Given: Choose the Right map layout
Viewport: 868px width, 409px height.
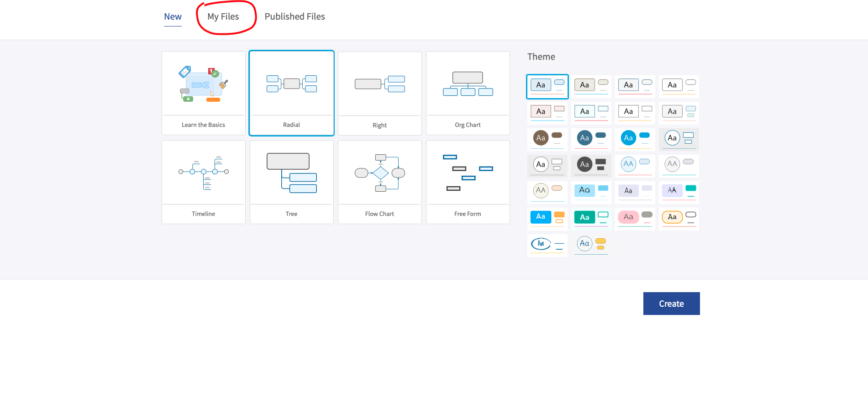Looking at the screenshot, I should point(379,93).
